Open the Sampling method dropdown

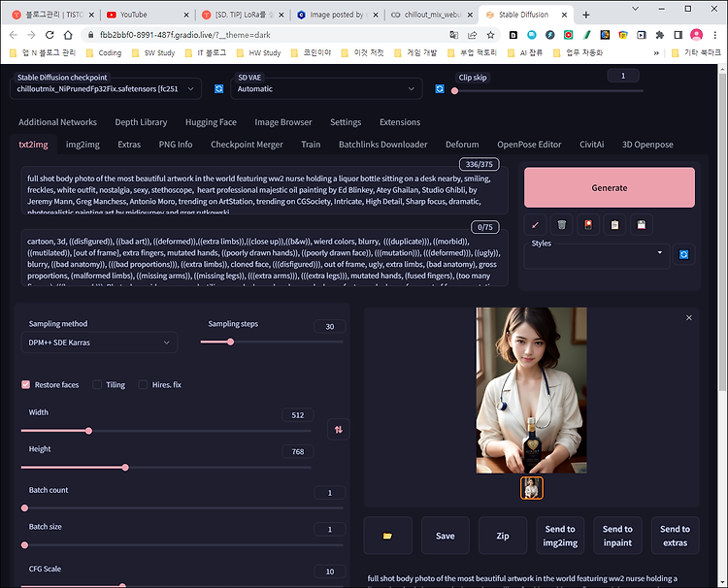tap(99, 343)
